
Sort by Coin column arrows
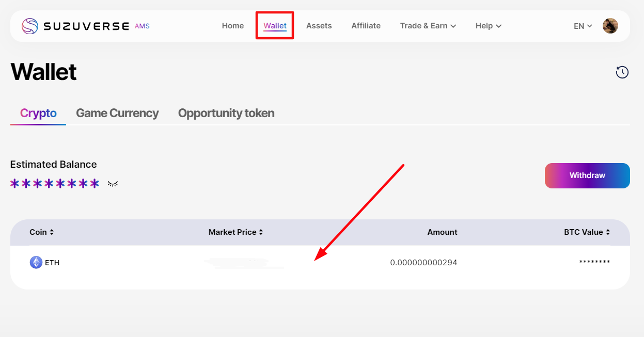pyautogui.click(x=52, y=232)
